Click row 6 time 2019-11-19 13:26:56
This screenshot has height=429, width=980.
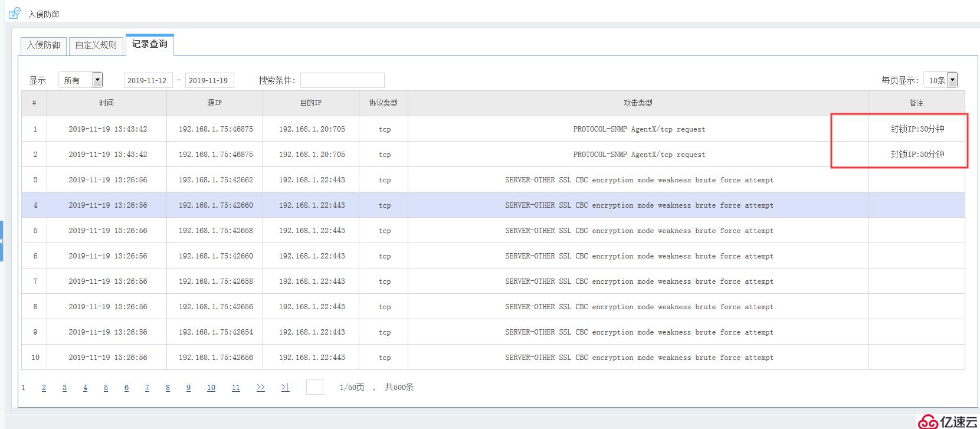point(107,256)
